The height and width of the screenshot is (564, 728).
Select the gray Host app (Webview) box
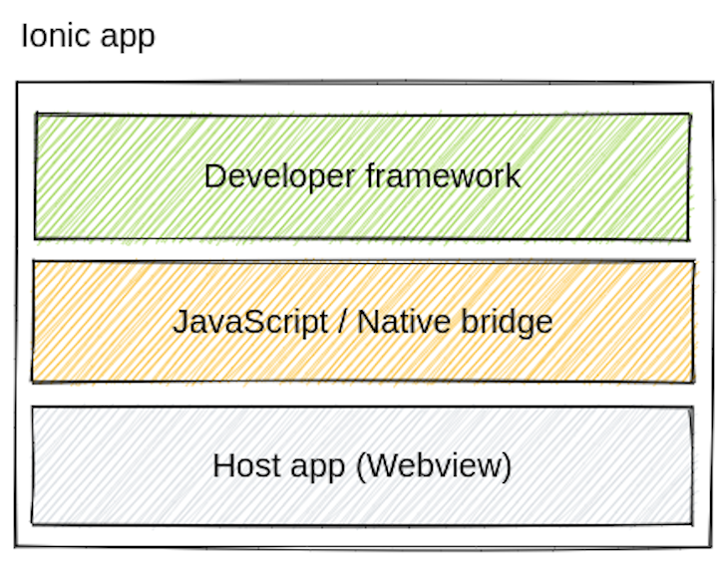(362, 465)
